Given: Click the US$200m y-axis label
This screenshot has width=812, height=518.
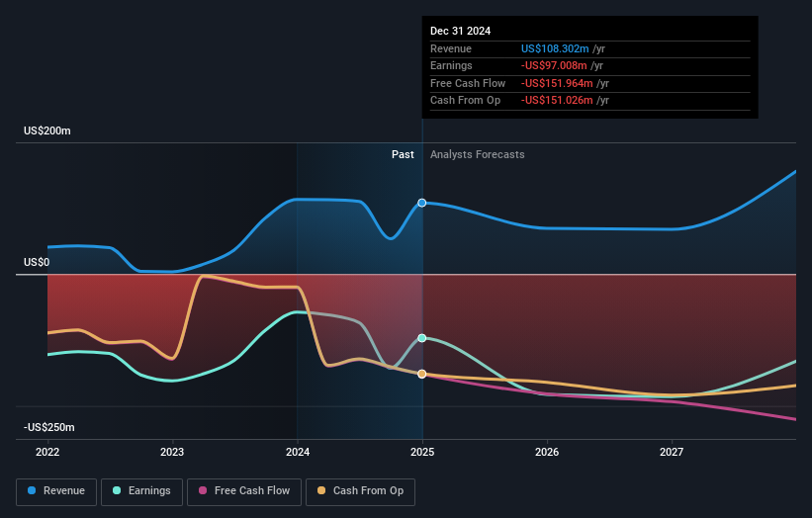Looking at the screenshot, I should pyautogui.click(x=47, y=130).
